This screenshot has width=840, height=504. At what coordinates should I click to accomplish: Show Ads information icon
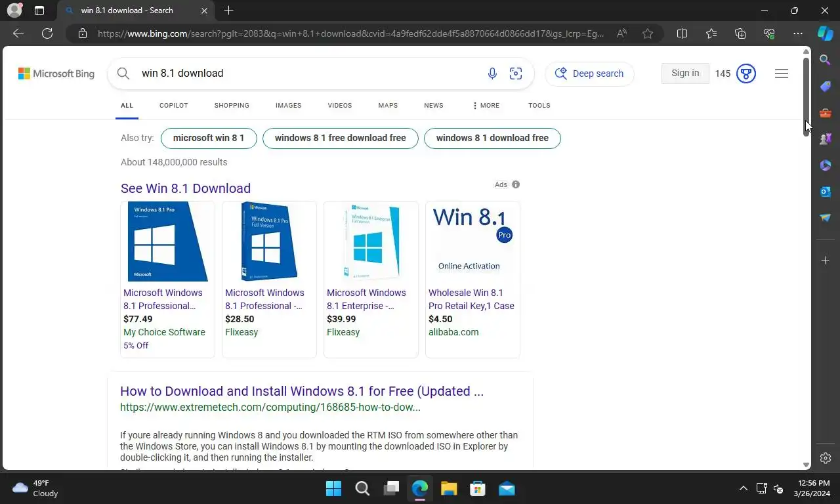(516, 184)
